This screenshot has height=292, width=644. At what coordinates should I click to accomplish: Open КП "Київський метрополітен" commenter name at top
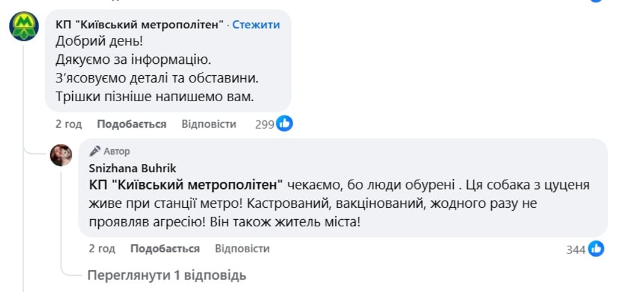click(140, 25)
